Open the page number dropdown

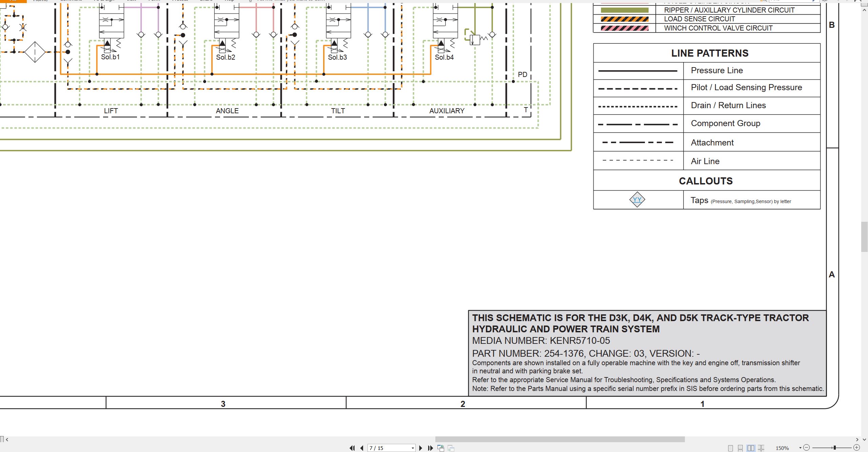point(413,448)
